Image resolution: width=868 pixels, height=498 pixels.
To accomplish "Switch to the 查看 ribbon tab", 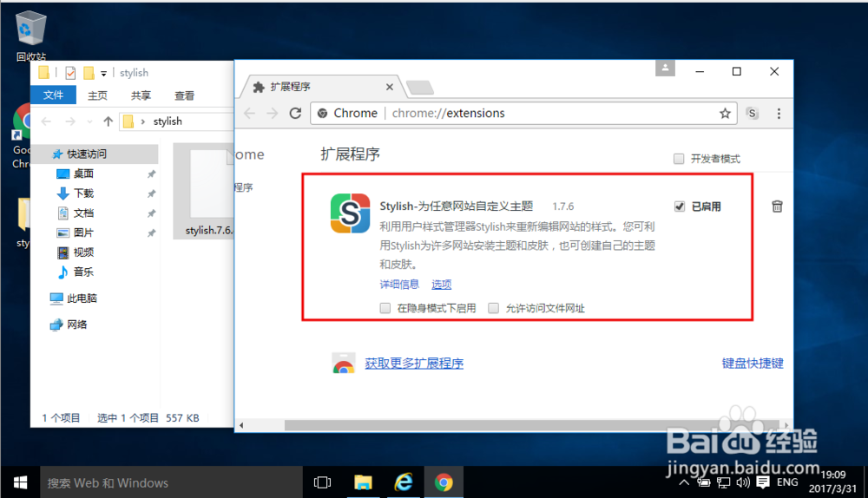I will [184, 95].
